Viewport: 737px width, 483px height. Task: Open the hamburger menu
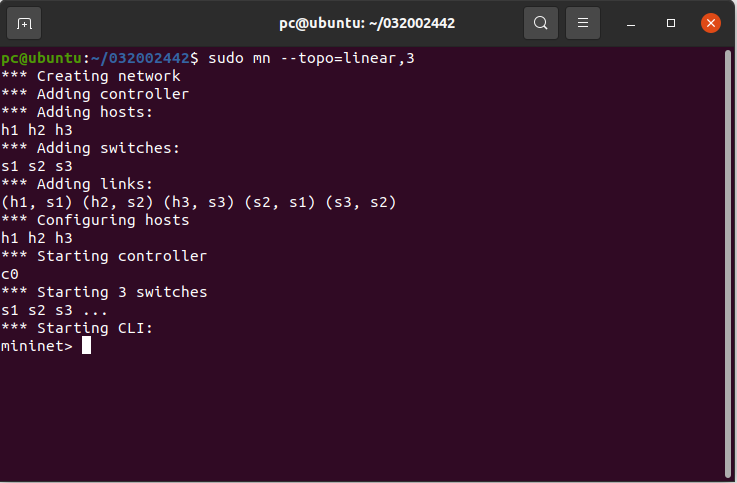tap(582, 23)
